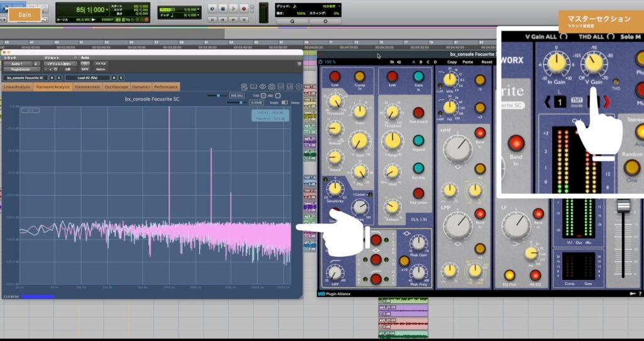Open PluginDoctor settings gear icon
This screenshot has height=341, width=644.
click(299, 87)
